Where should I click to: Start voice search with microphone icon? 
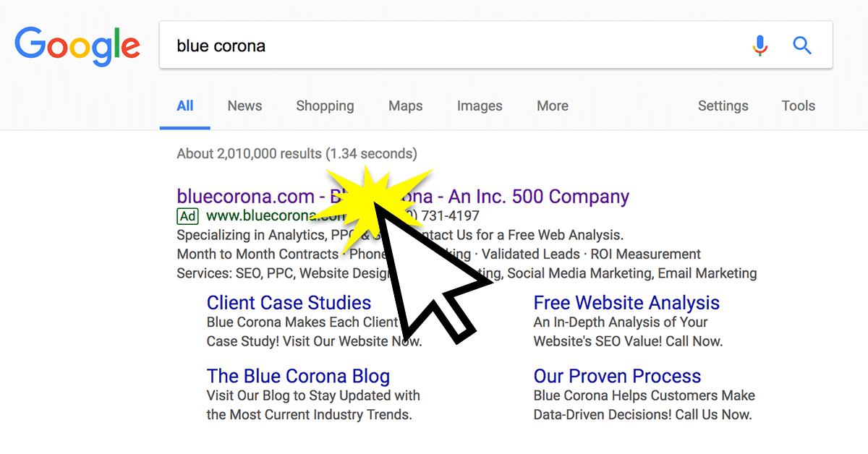(x=759, y=46)
